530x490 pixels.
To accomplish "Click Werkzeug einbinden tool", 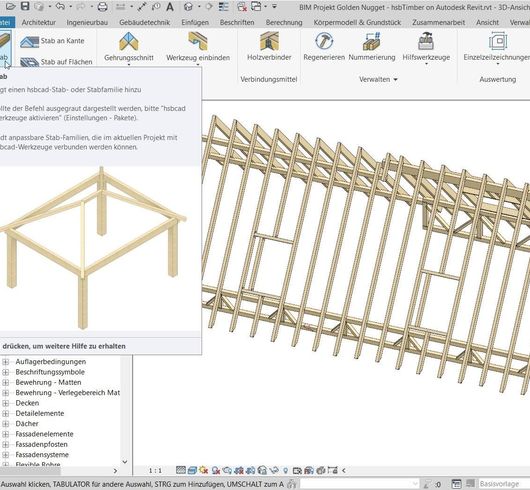I will 198,47.
